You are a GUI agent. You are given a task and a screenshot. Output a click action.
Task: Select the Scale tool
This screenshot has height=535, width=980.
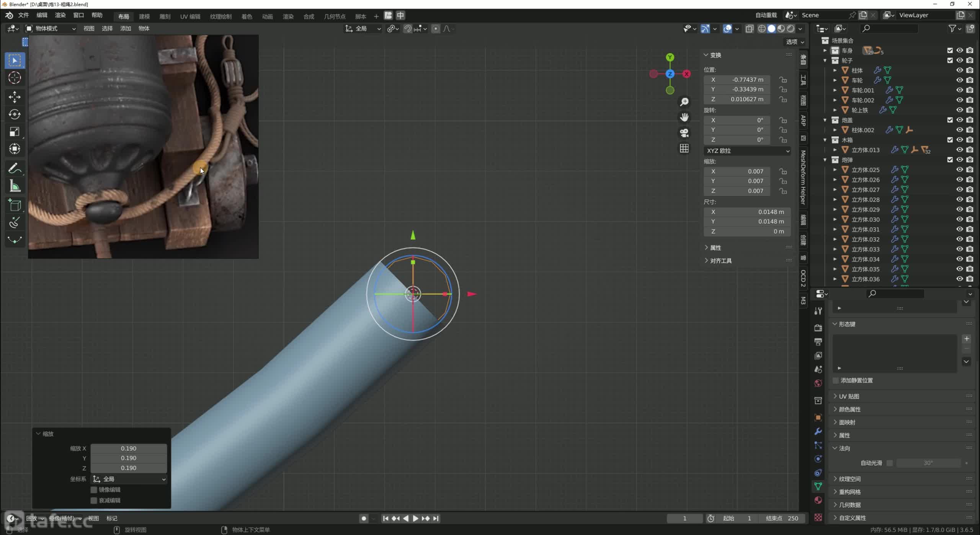[15, 132]
